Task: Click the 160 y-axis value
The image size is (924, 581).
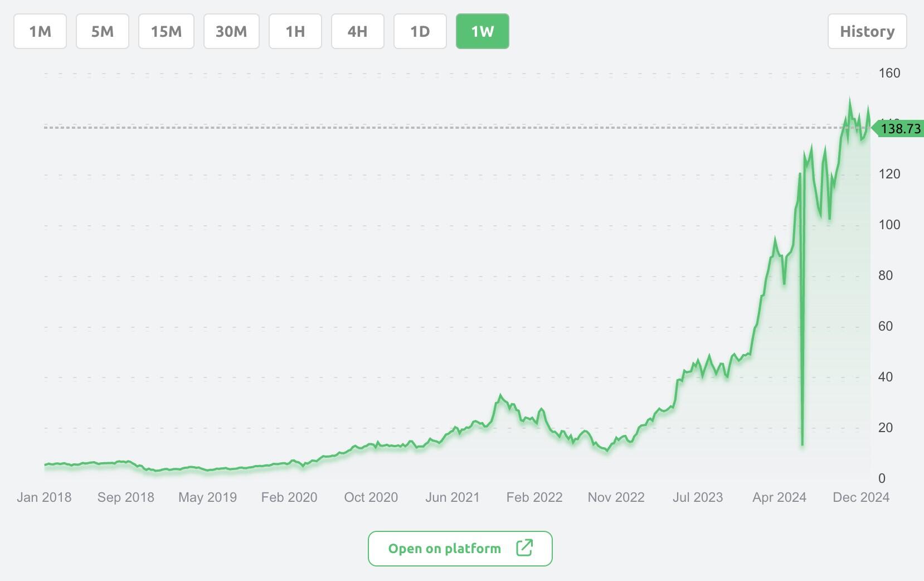Action: pyautogui.click(x=889, y=73)
